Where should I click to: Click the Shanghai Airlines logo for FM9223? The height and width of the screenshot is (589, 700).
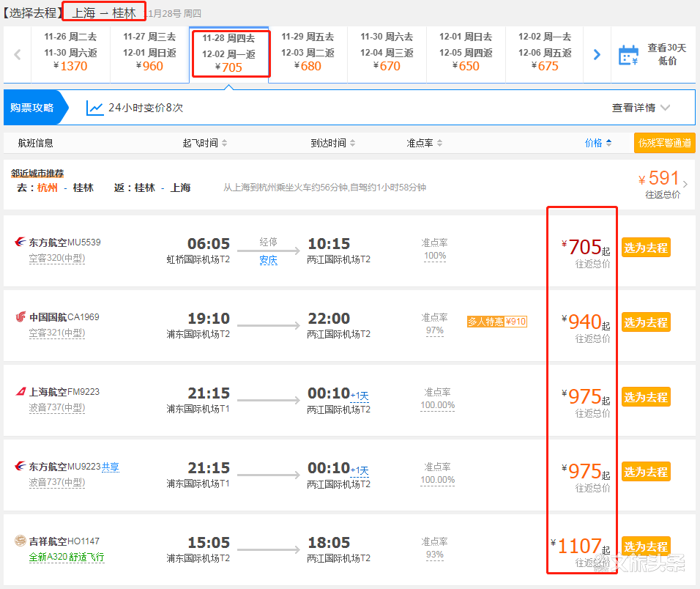click(21, 392)
